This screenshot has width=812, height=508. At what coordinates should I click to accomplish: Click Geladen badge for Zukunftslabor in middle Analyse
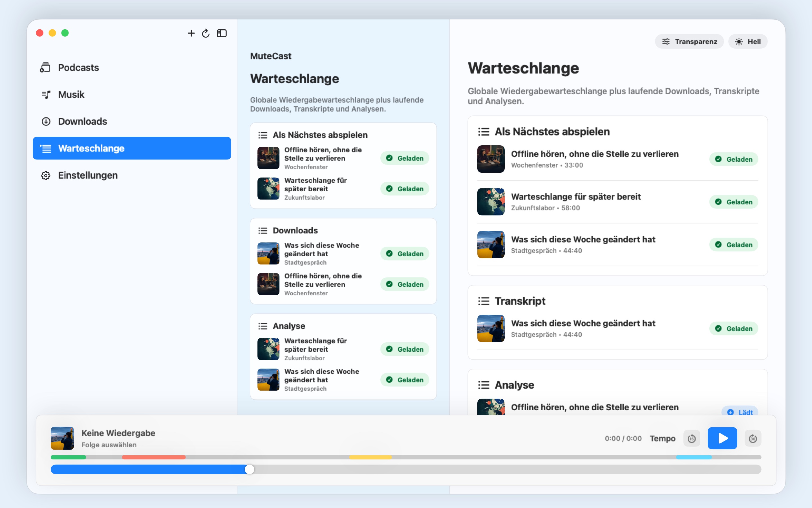(x=405, y=349)
